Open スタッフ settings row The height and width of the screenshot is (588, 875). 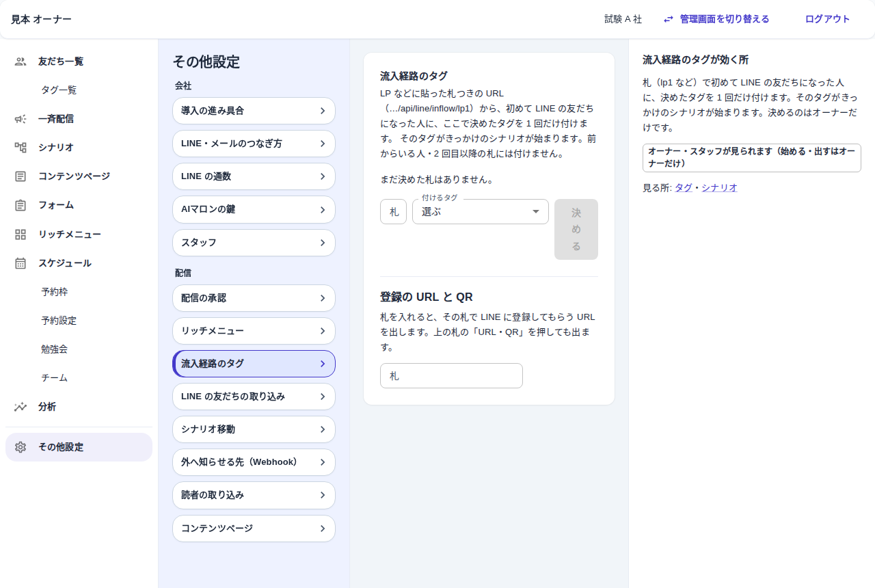pos(254,243)
